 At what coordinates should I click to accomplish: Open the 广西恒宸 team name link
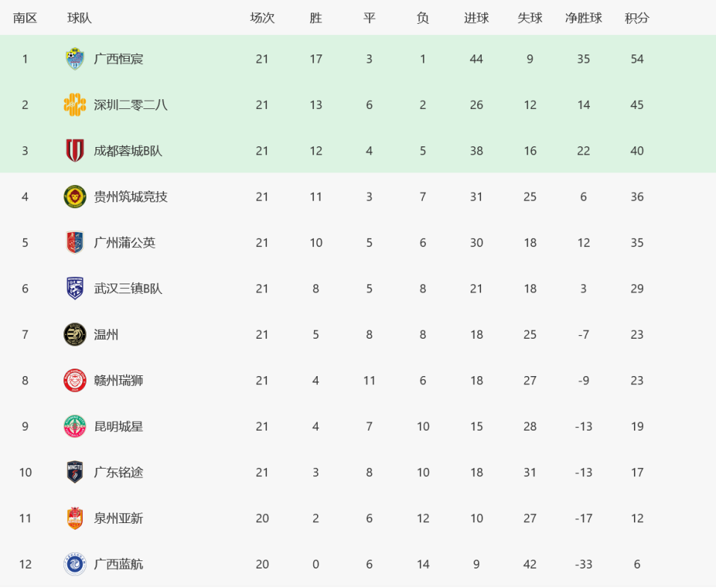[x=119, y=59]
